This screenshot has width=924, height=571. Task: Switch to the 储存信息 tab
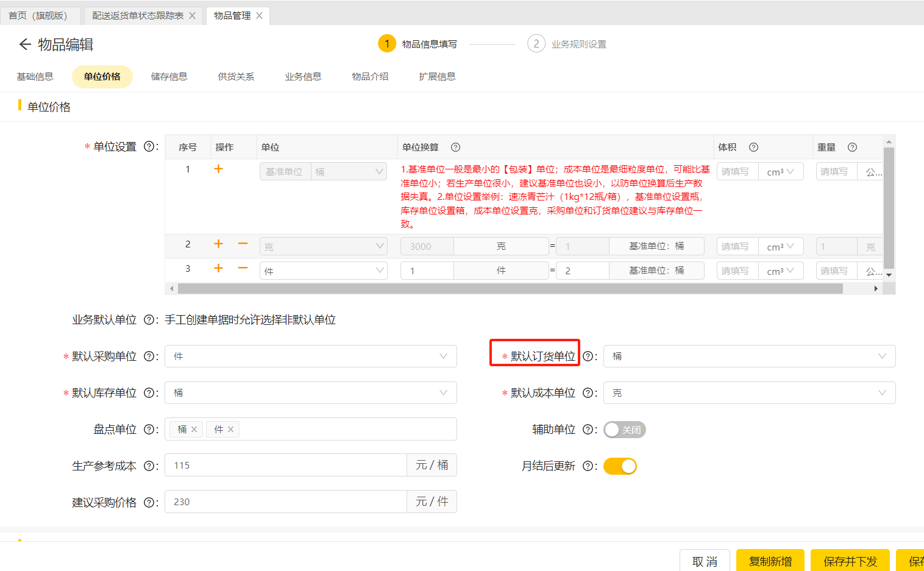pos(169,77)
